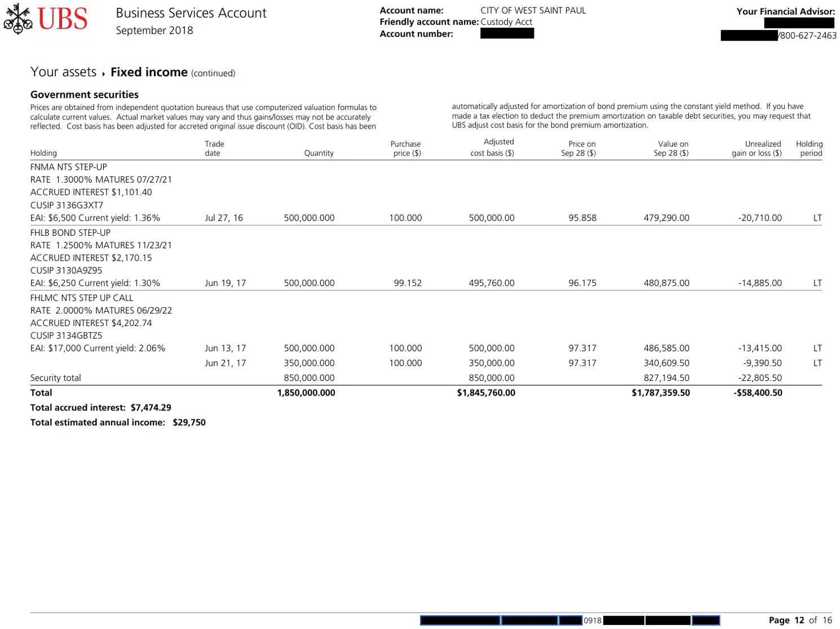Click the 'September 2018' statement date
Image resolution: width=840 pixels, height=629 pixels.
[x=154, y=30]
